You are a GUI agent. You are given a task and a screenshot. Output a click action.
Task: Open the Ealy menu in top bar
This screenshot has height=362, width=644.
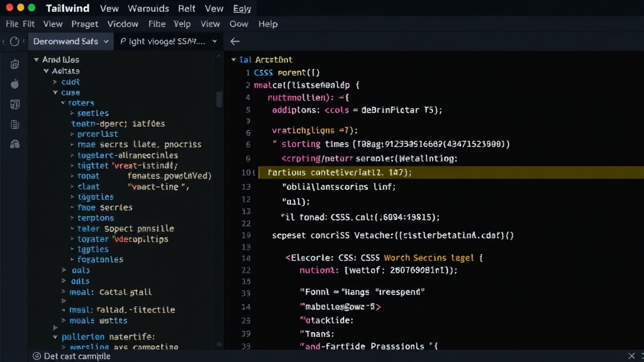(x=242, y=8)
